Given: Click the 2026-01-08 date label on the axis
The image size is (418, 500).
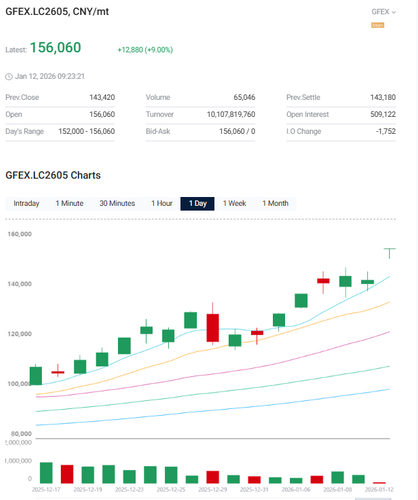Looking at the screenshot, I should click(x=337, y=490).
